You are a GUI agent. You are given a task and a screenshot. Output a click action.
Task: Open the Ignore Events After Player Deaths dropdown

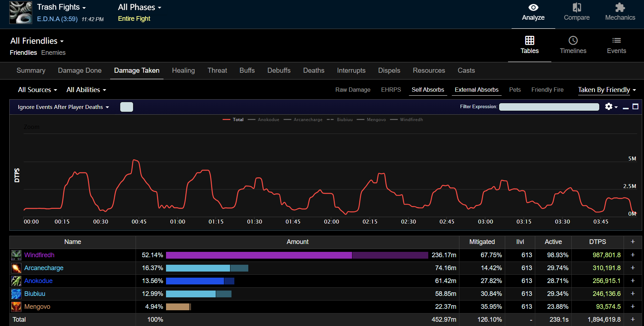(x=63, y=107)
